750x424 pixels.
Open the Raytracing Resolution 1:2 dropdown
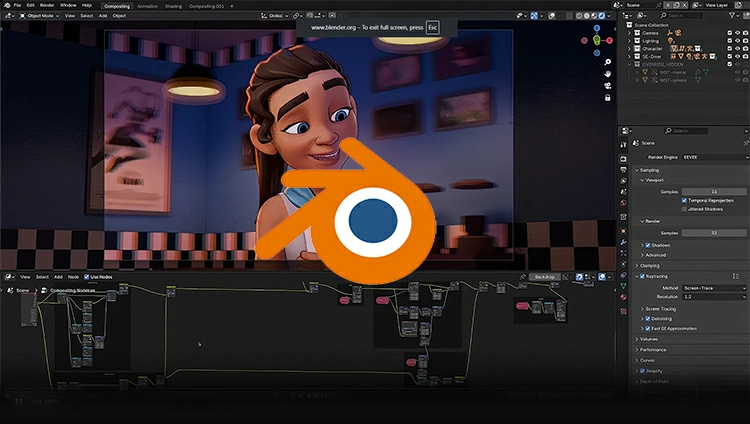[715, 297]
